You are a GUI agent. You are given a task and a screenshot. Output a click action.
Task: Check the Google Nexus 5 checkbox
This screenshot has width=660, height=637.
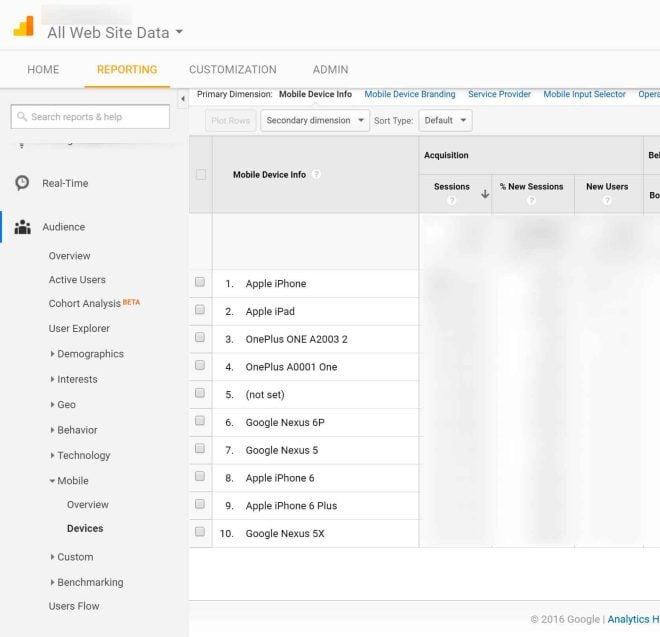[x=200, y=448]
